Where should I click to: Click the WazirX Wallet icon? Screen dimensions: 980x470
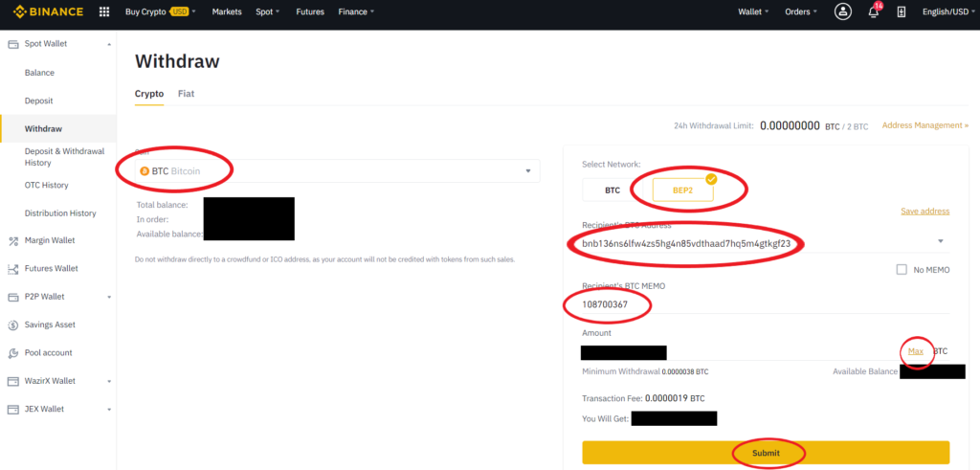(x=12, y=381)
